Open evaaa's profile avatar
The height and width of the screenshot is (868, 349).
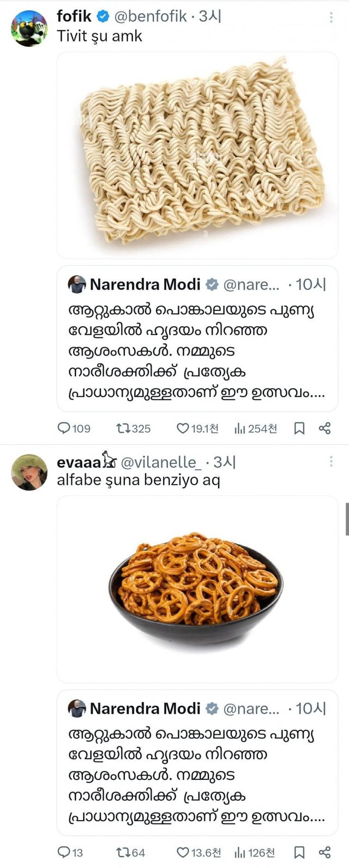[29, 472]
